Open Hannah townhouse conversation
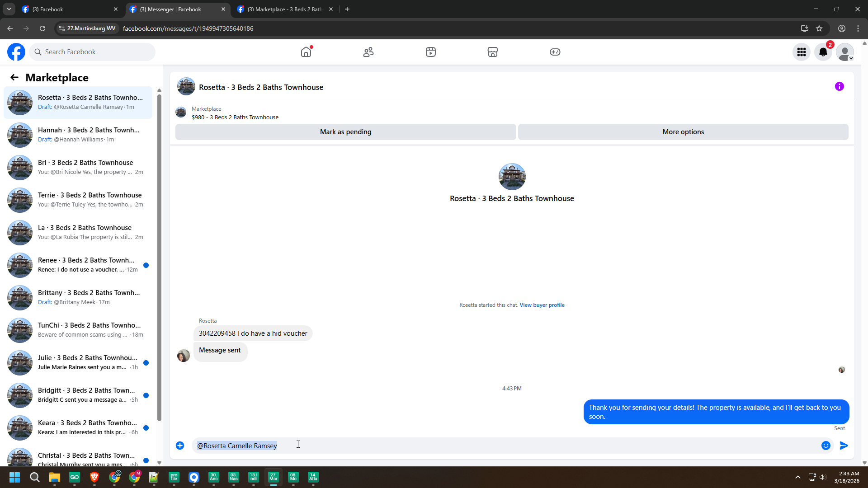Viewport: 868px width, 488px height. (x=78, y=135)
